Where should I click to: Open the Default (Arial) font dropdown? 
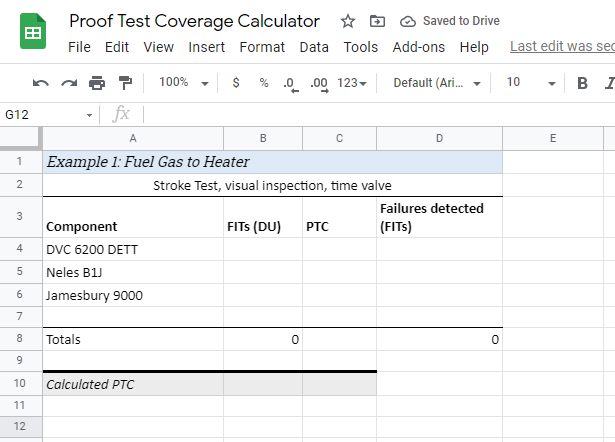(x=437, y=83)
